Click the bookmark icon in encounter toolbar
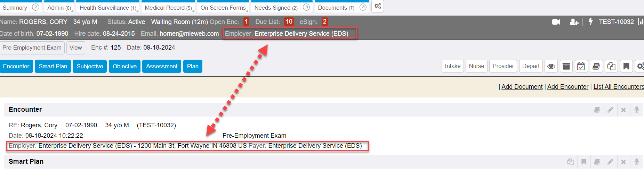The height and width of the screenshot is (171, 644). coord(626,66)
